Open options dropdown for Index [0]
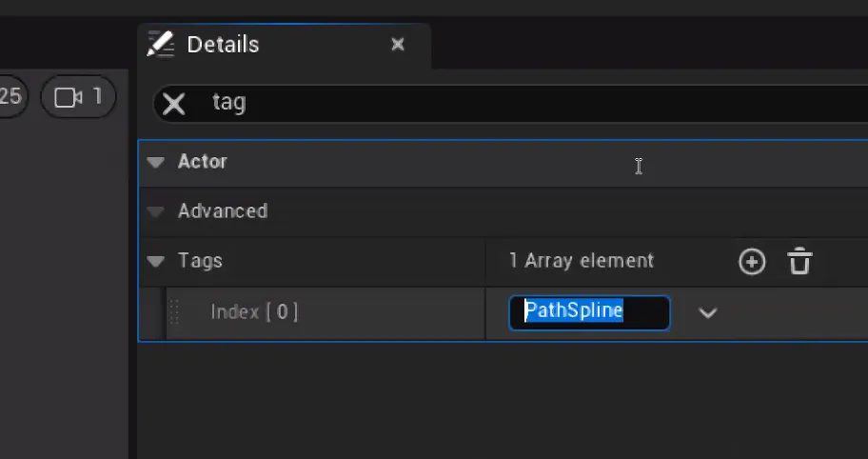Viewport: 868px width, 459px height. point(707,313)
